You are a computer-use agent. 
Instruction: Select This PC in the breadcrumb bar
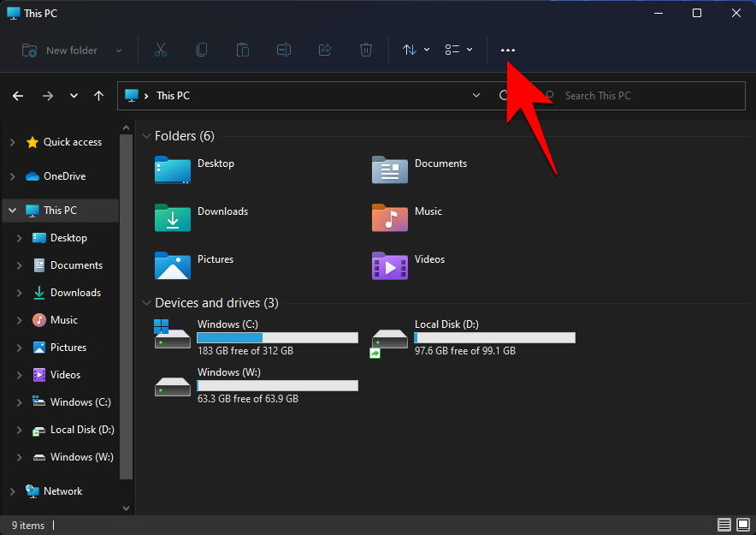(x=173, y=95)
